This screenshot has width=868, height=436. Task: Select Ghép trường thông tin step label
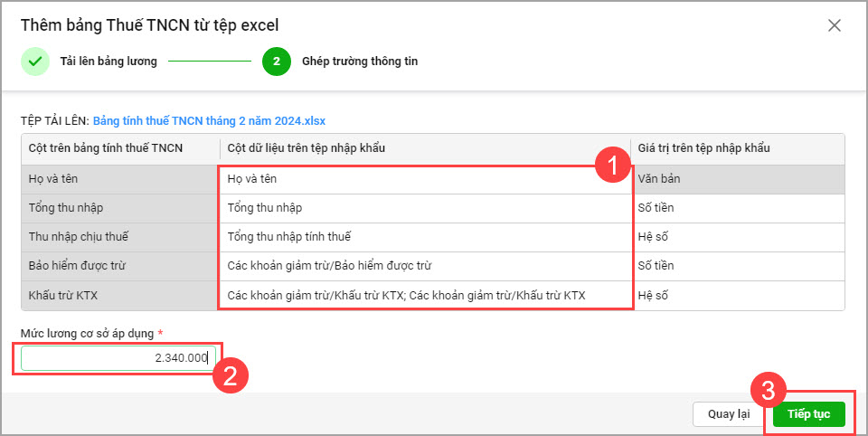click(359, 62)
